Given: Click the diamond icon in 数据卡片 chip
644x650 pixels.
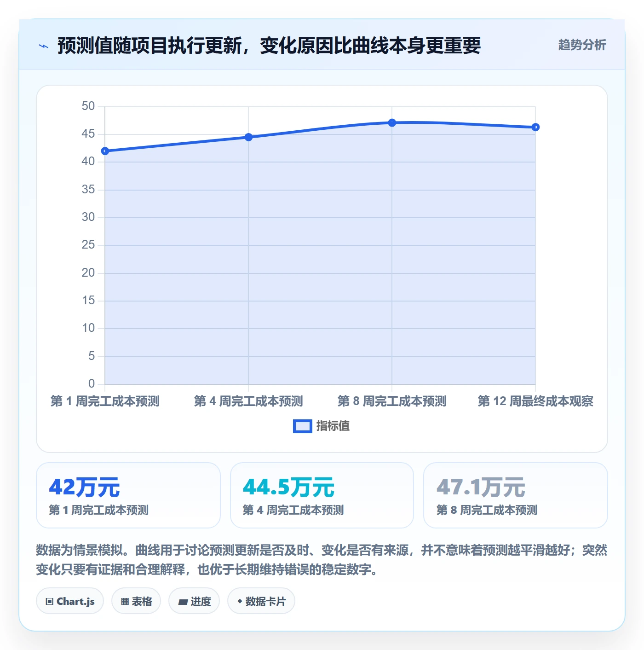Looking at the screenshot, I should pyautogui.click(x=240, y=601).
